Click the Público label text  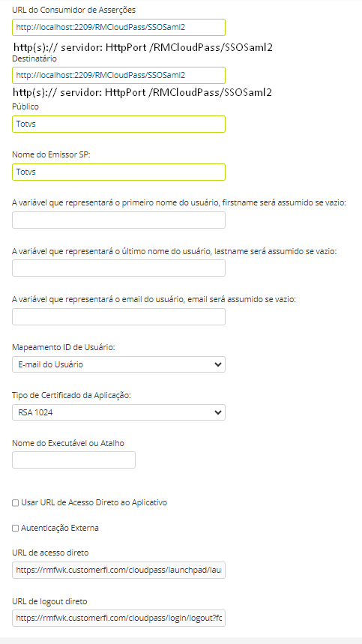click(x=25, y=106)
